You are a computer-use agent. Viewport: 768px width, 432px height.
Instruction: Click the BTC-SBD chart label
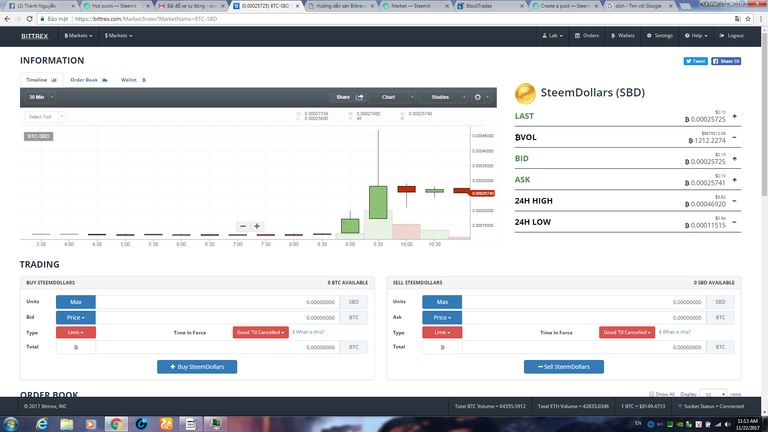coord(38,136)
